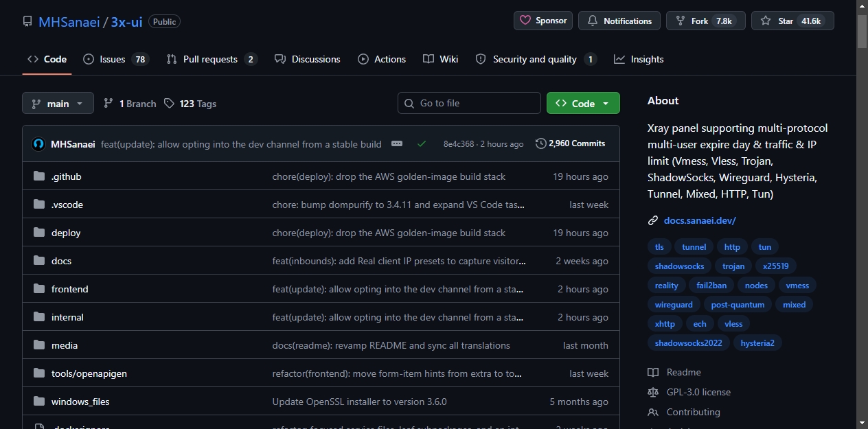
Task: View the 1 Branch list
Action: click(130, 104)
